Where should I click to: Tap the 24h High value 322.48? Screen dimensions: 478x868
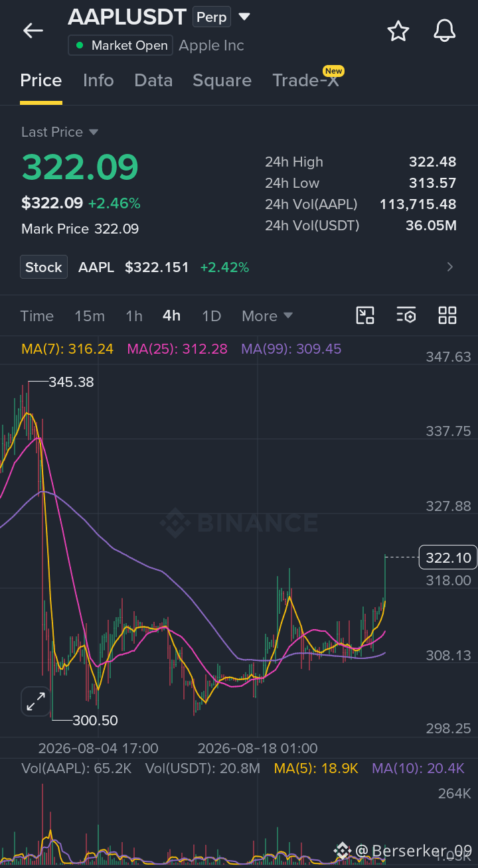433,162
